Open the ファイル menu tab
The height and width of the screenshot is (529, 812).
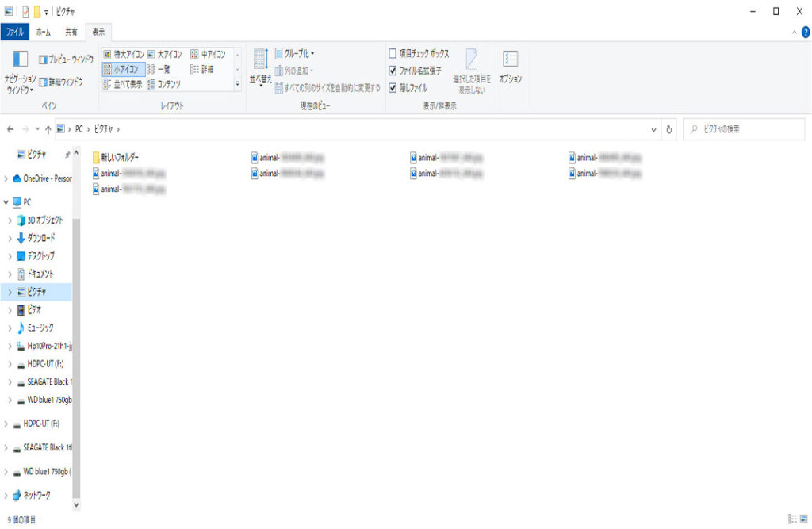tap(14, 33)
